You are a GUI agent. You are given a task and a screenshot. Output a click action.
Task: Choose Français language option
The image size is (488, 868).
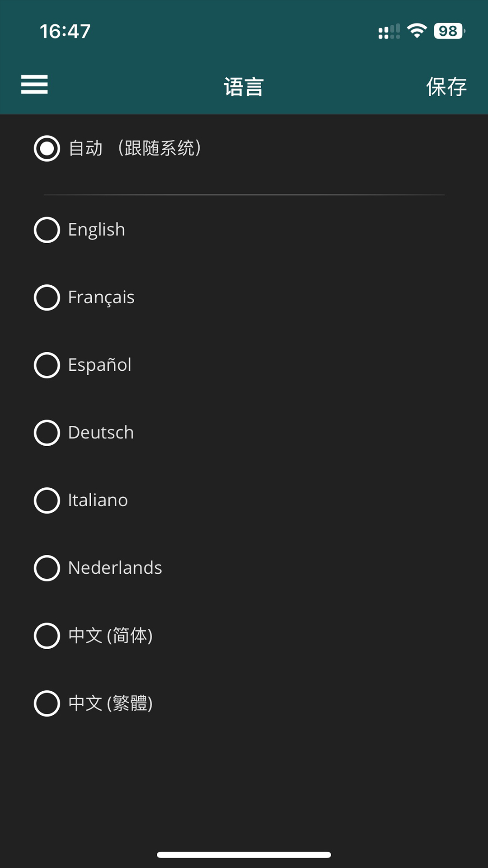47,297
